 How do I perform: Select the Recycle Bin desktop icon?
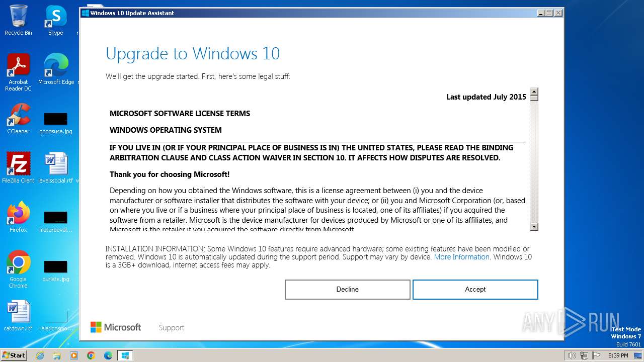click(18, 20)
